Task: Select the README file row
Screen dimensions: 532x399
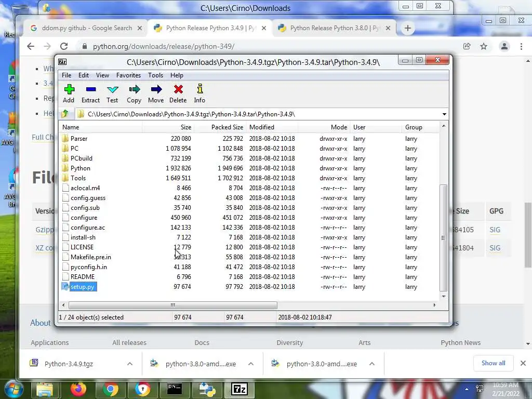Action: 250,276
